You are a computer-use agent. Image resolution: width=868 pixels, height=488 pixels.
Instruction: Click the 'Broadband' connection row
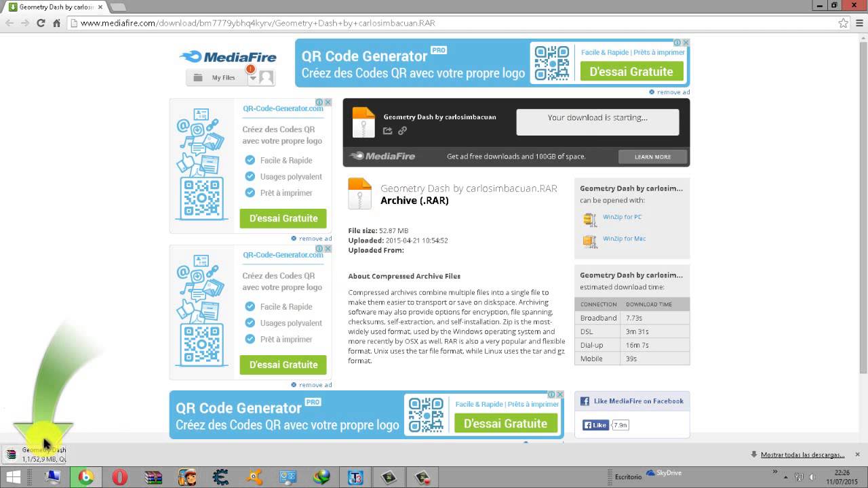632,318
